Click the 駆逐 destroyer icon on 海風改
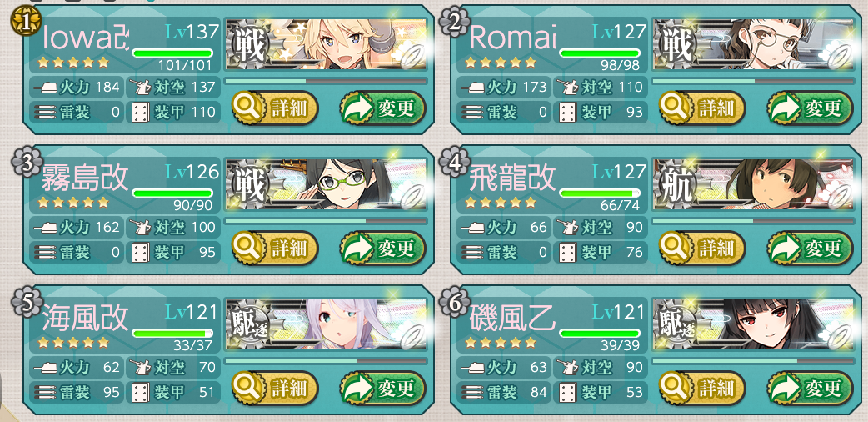The height and width of the screenshot is (422, 868). (x=250, y=324)
